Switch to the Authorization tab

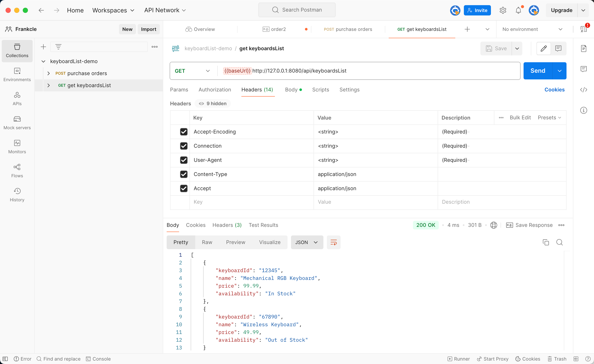[215, 90]
